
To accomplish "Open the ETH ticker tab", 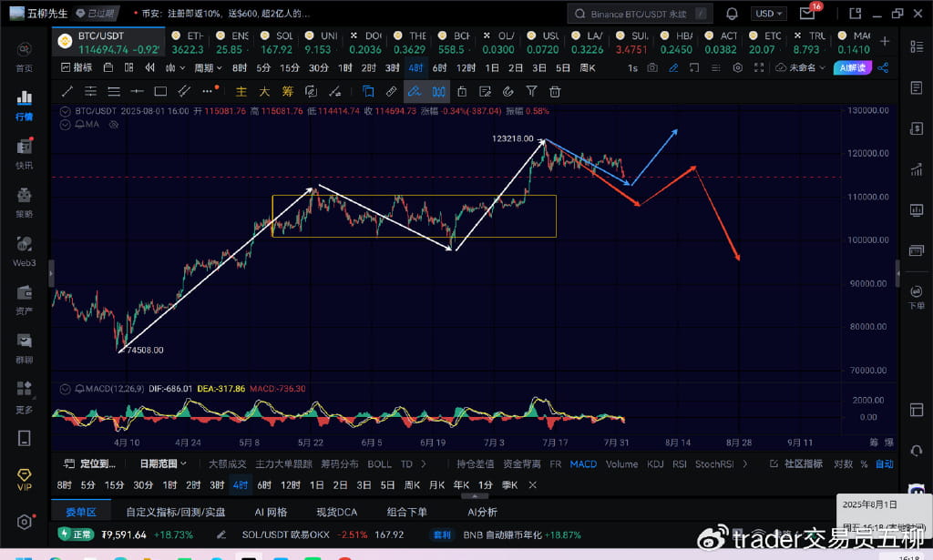I will (x=188, y=43).
